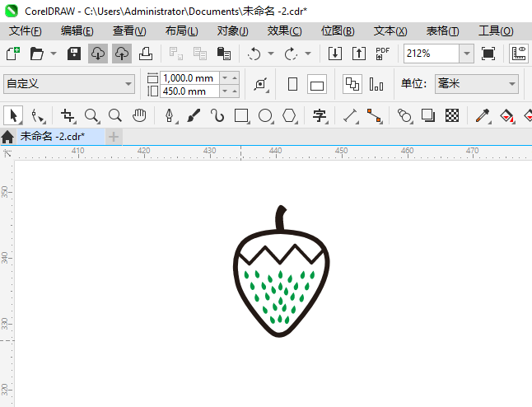Select the Dimension line tool
Image resolution: width=532 pixels, height=407 pixels.
click(x=351, y=115)
